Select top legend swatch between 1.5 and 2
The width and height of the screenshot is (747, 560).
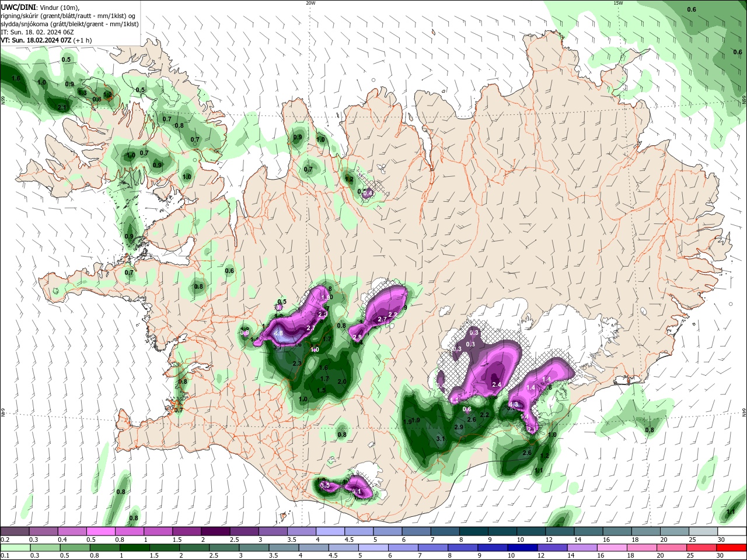[x=187, y=531]
